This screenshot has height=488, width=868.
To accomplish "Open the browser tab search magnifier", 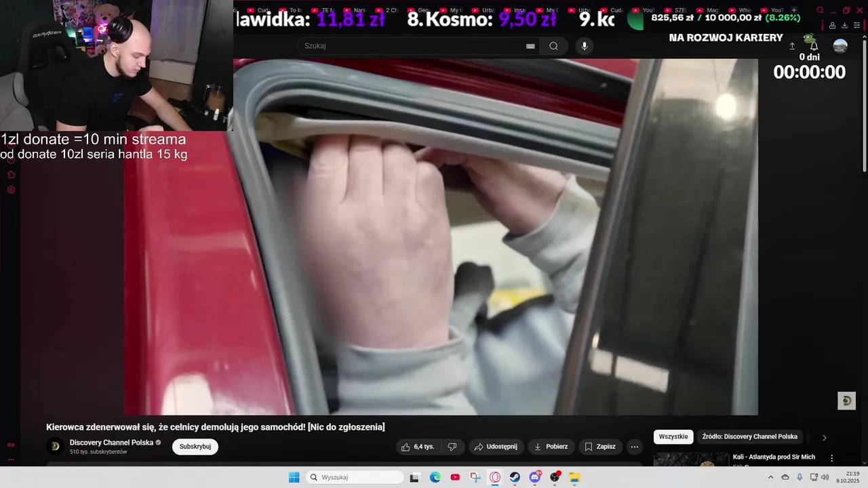I will click(820, 10).
